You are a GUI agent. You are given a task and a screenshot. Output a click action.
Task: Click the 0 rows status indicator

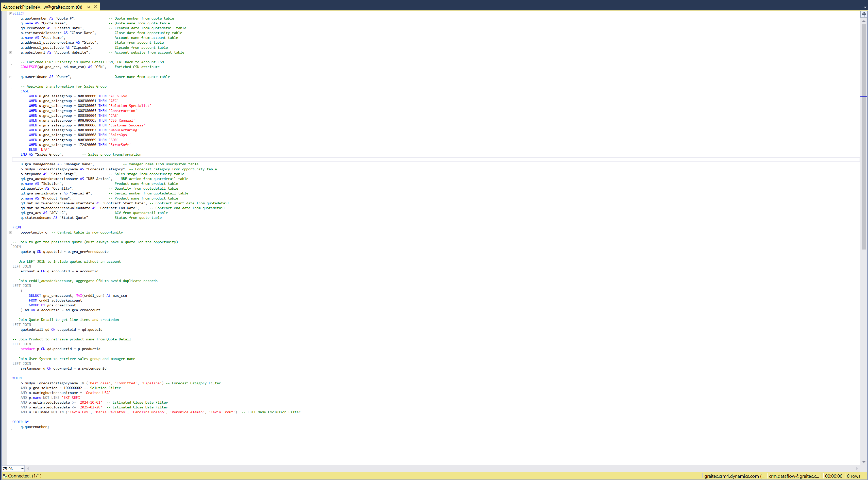854,476
